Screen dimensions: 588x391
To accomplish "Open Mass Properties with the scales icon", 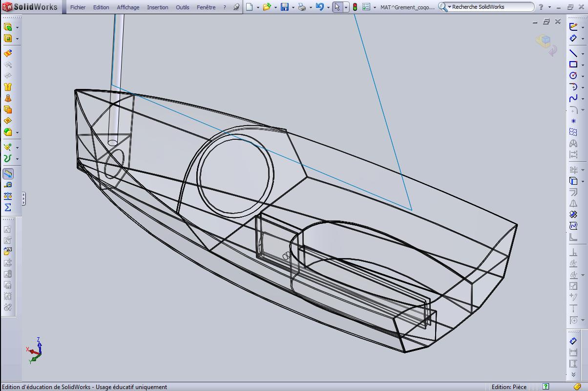I will pyautogui.click(x=7, y=195).
